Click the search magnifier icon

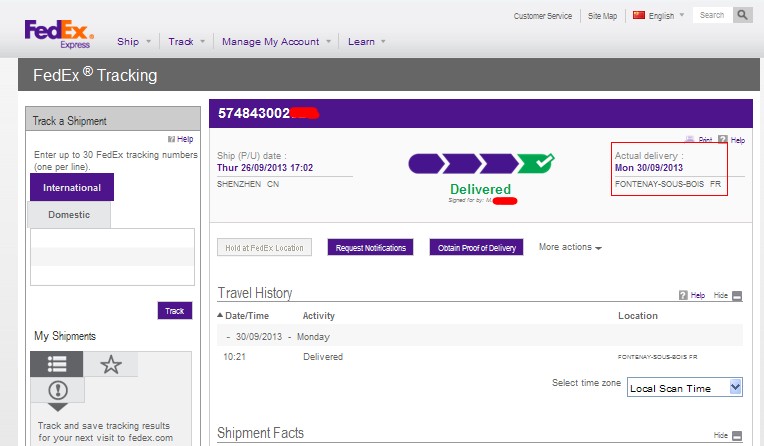tap(743, 15)
